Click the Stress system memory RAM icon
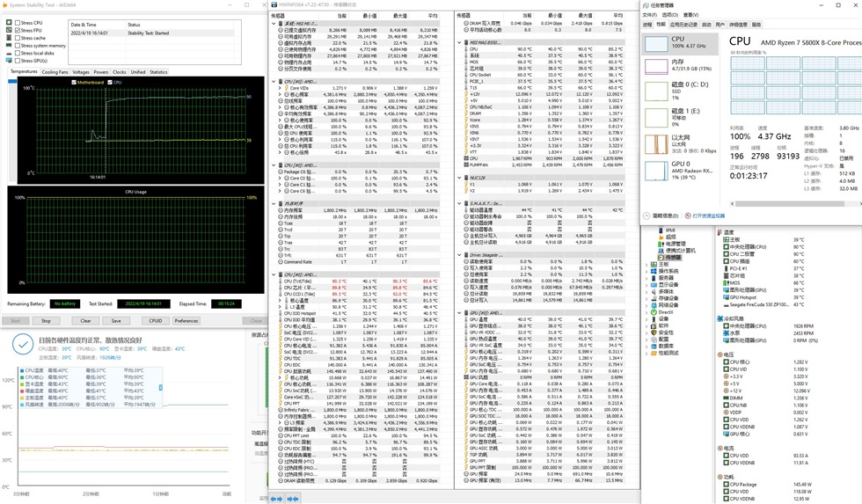Image resolution: width=862 pixels, height=504 pixels. (x=9, y=46)
